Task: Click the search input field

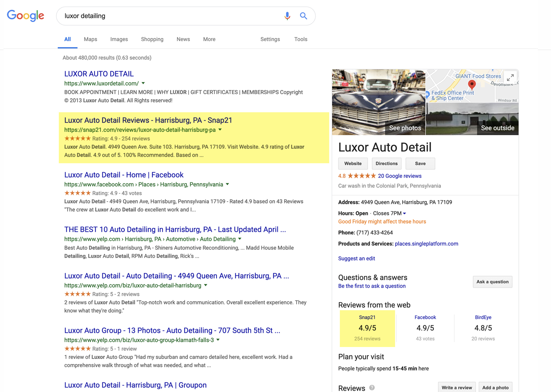Action: click(170, 16)
